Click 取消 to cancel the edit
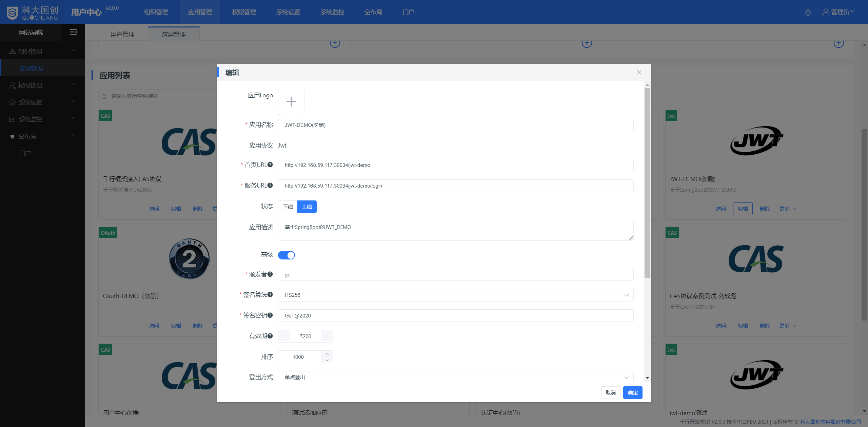868x427 pixels. point(611,392)
